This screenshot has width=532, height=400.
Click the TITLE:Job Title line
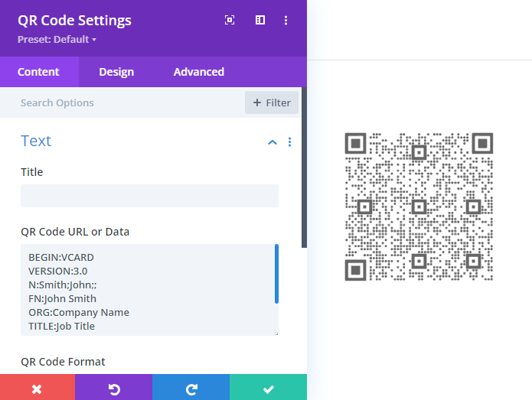(62, 326)
